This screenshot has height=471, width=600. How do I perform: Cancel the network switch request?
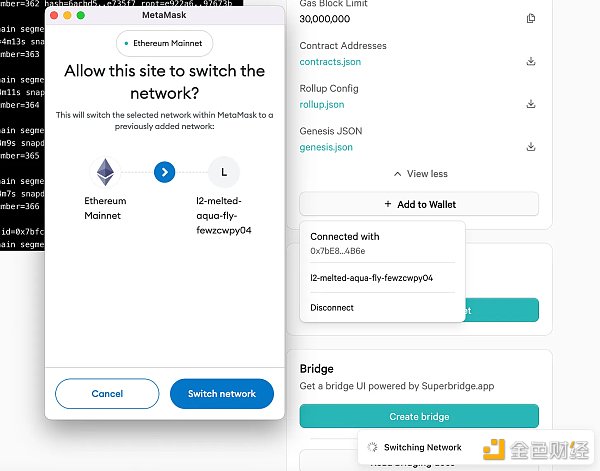(x=107, y=394)
